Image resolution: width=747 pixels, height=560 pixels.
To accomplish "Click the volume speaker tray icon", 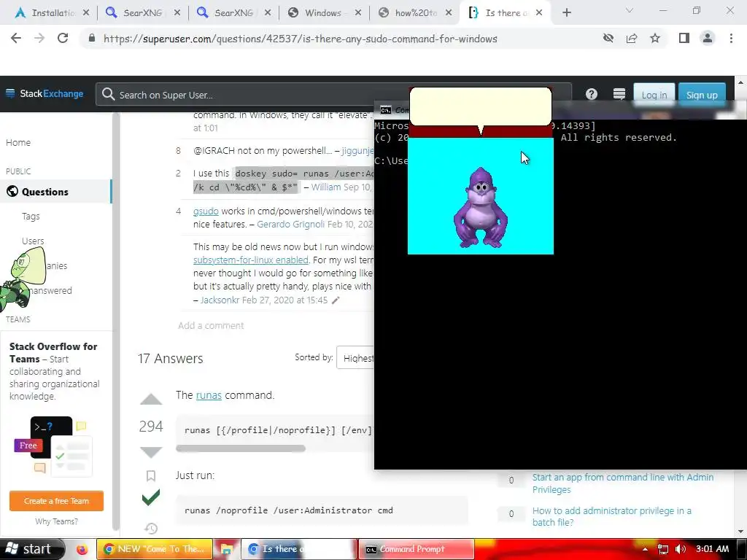I will click(x=681, y=549).
